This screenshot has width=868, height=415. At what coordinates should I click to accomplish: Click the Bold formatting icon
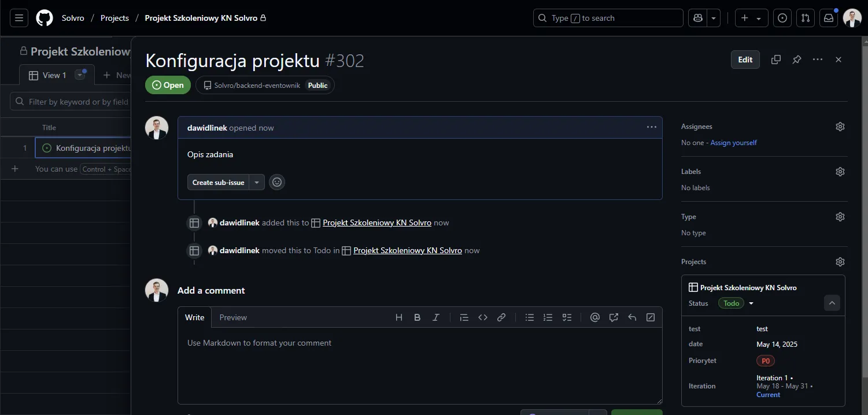[x=417, y=317]
